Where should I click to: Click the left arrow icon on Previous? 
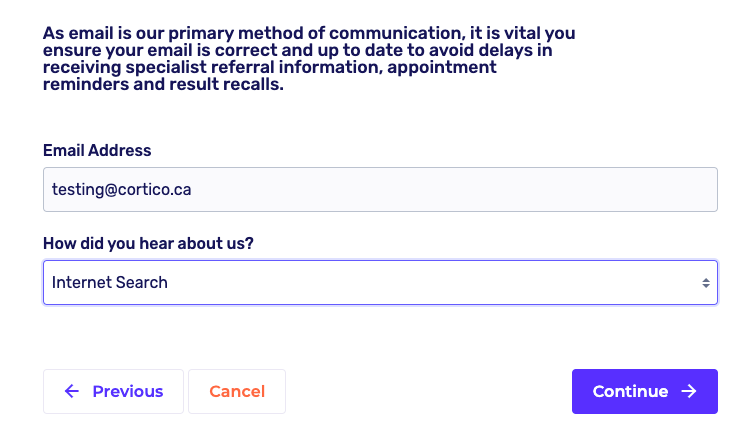(71, 392)
